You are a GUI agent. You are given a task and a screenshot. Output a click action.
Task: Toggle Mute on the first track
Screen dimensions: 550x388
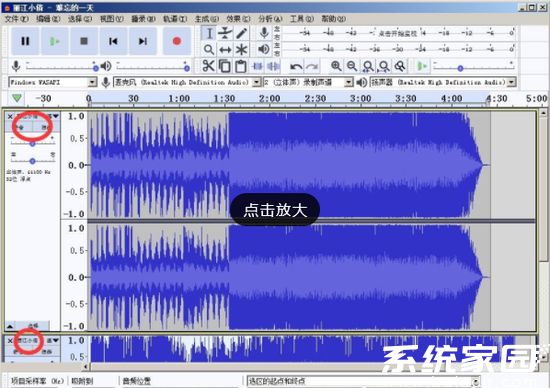tap(20, 127)
